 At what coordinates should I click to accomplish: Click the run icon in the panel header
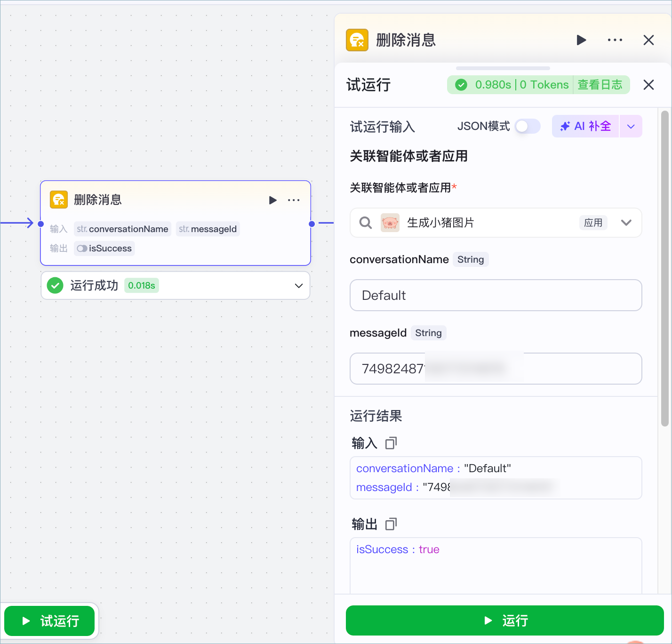[x=581, y=40]
